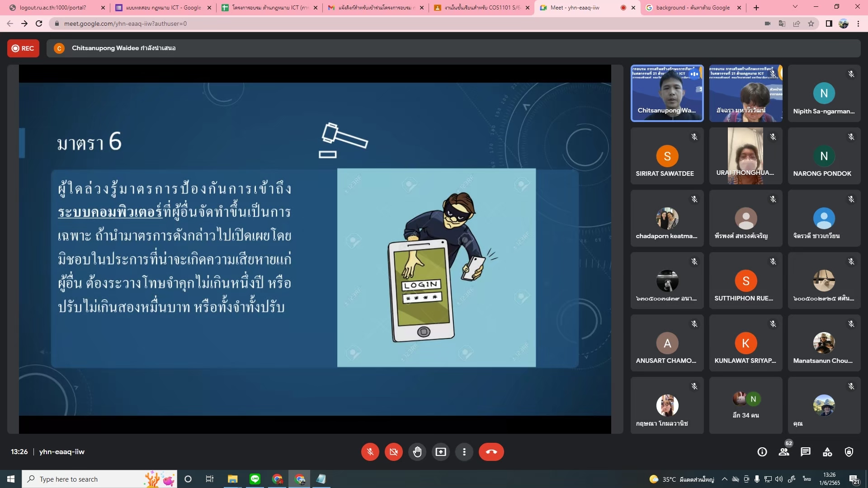Viewport: 868px width, 488px height.
Task: Click the Chrome address bar URL
Action: 125,23
